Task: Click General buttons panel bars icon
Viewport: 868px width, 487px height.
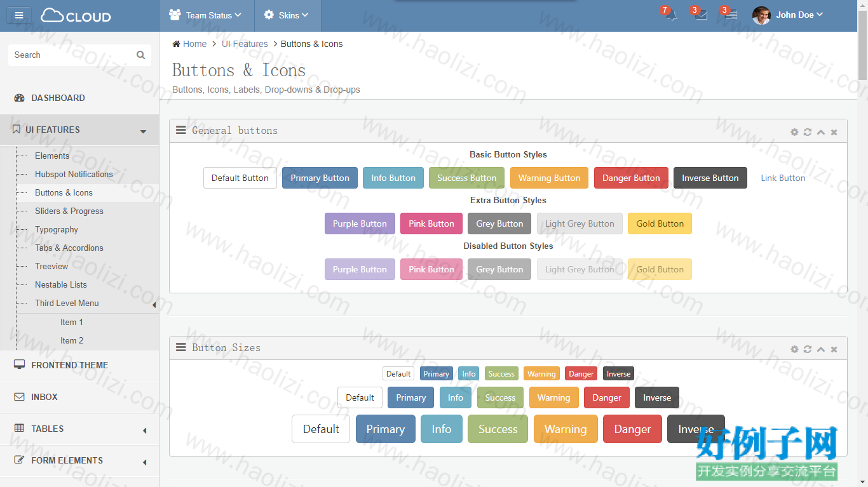Action: click(181, 130)
